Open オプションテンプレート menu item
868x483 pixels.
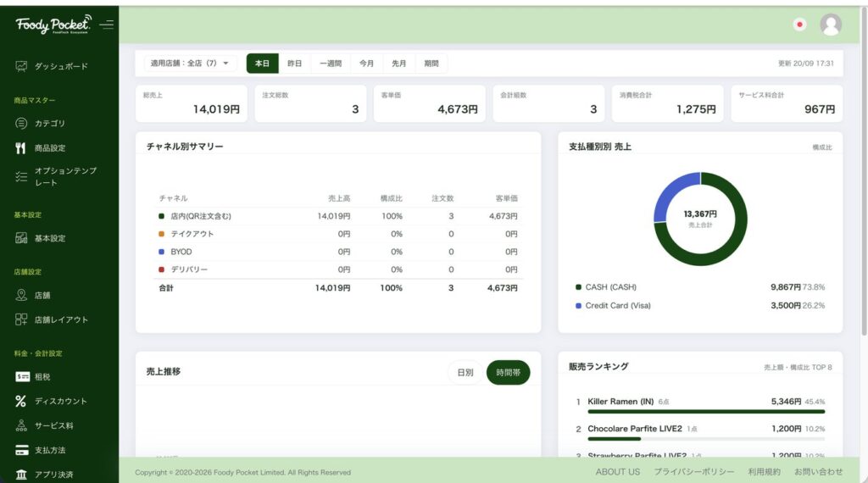click(65, 176)
